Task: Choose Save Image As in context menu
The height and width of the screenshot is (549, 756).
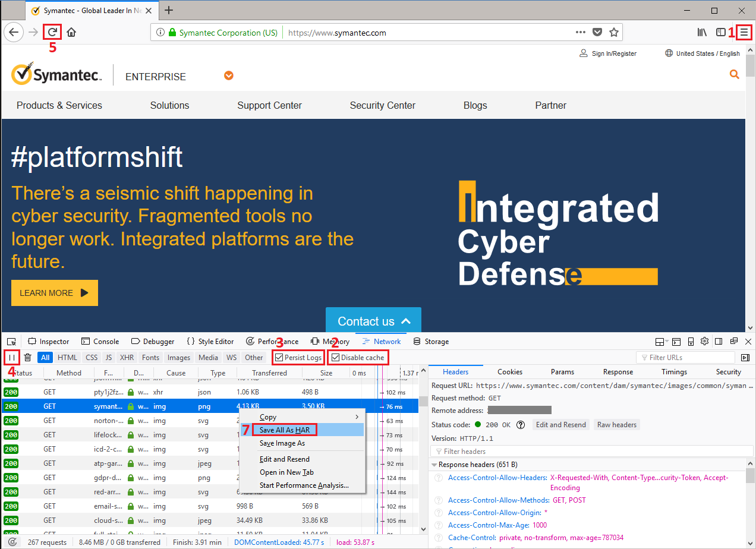Action: [303, 443]
